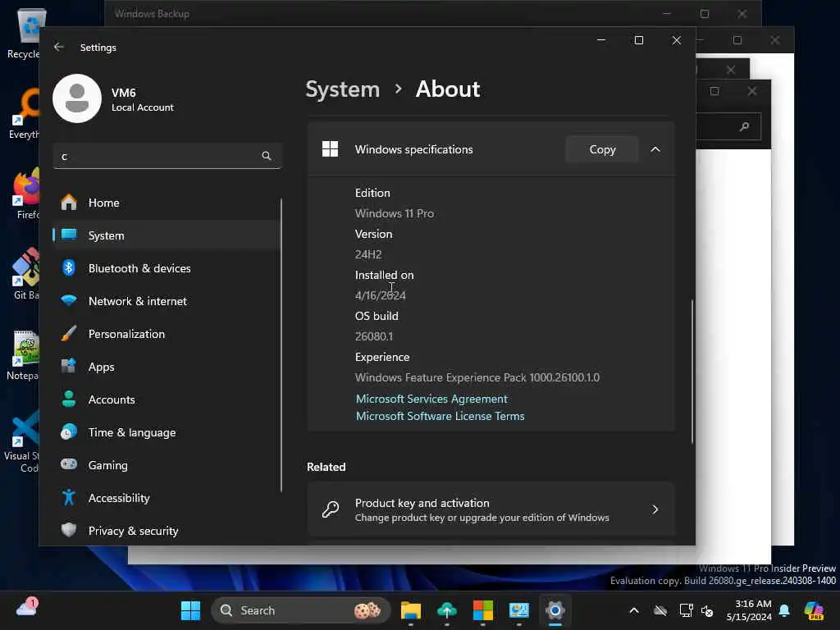Go back using the Settings back arrow
The image size is (840, 630).
[59, 47]
